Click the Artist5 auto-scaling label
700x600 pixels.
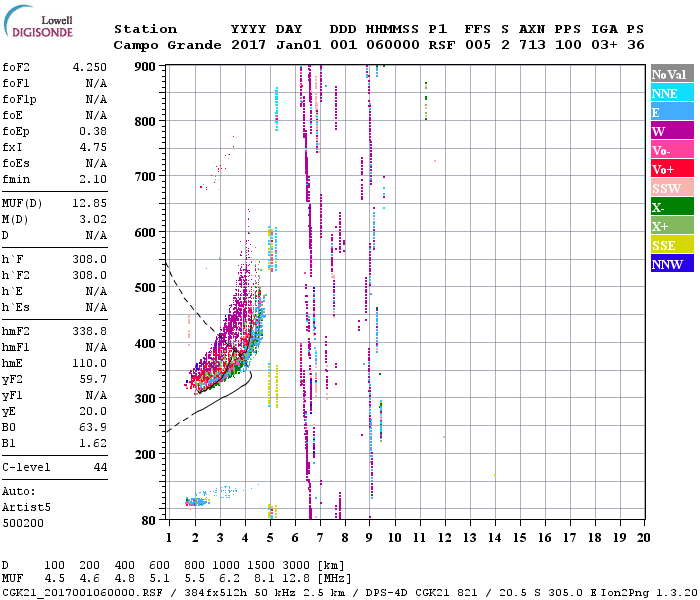26,508
